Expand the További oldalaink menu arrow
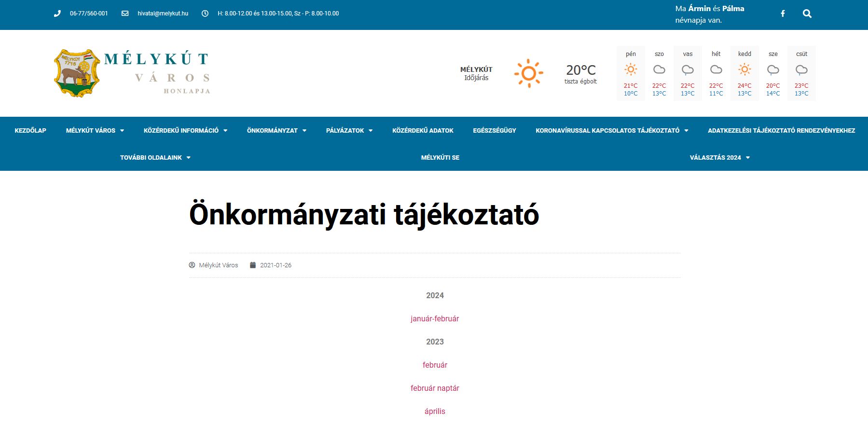 point(189,158)
